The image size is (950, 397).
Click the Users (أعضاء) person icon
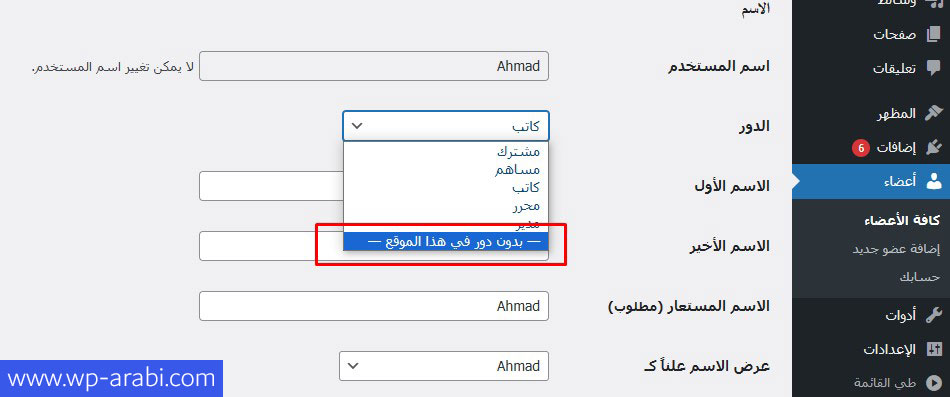point(934,181)
